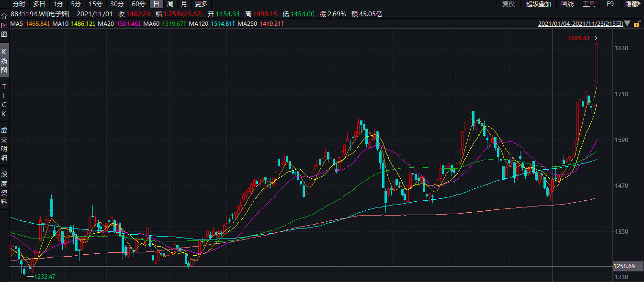The image size is (644, 282).
Task: Select the monthly 月 period
Action: click(184, 4)
